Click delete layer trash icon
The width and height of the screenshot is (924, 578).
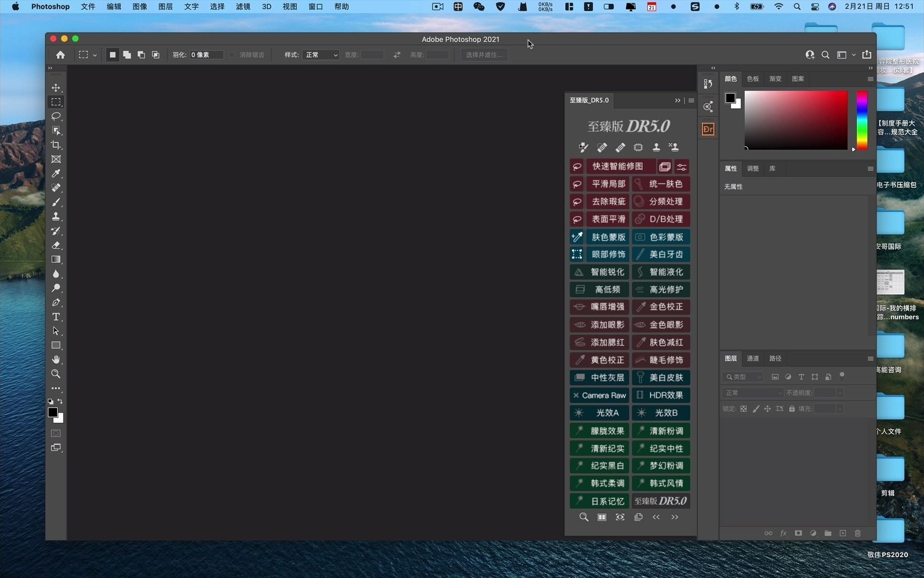[x=858, y=533]
